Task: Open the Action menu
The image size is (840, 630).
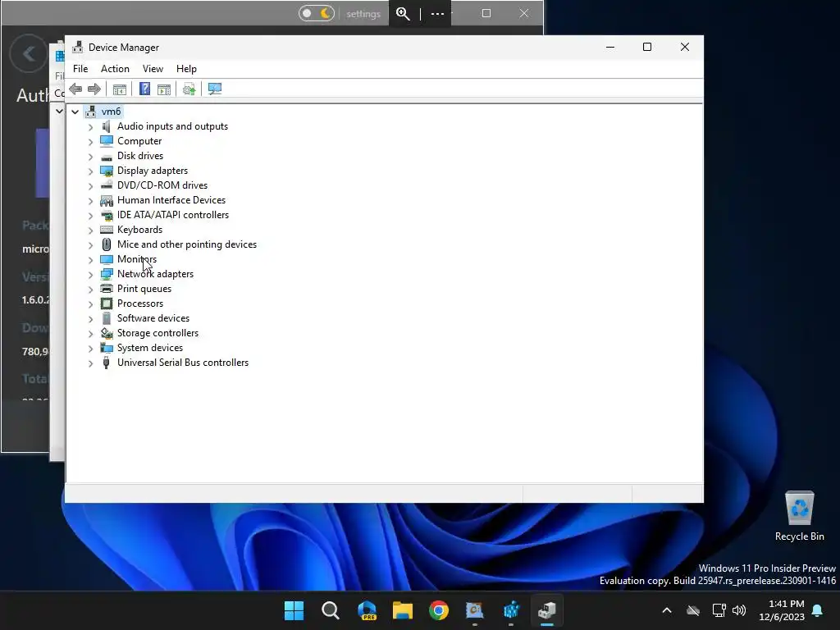Action: pos(115,69)
